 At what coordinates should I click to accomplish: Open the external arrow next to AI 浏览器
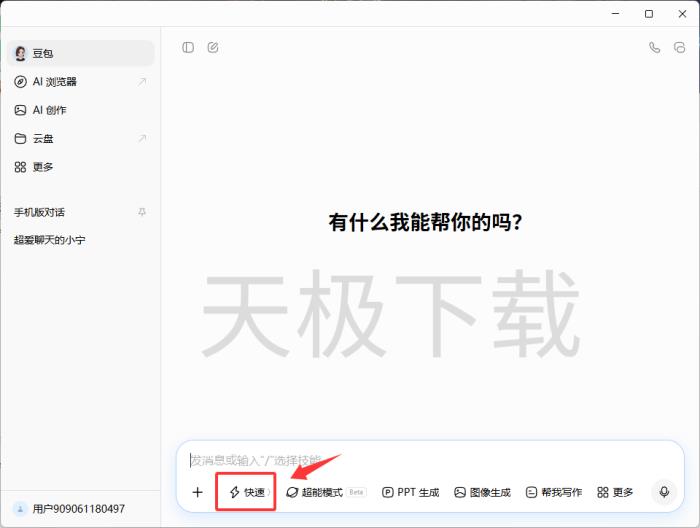click(x=141, y=82)
